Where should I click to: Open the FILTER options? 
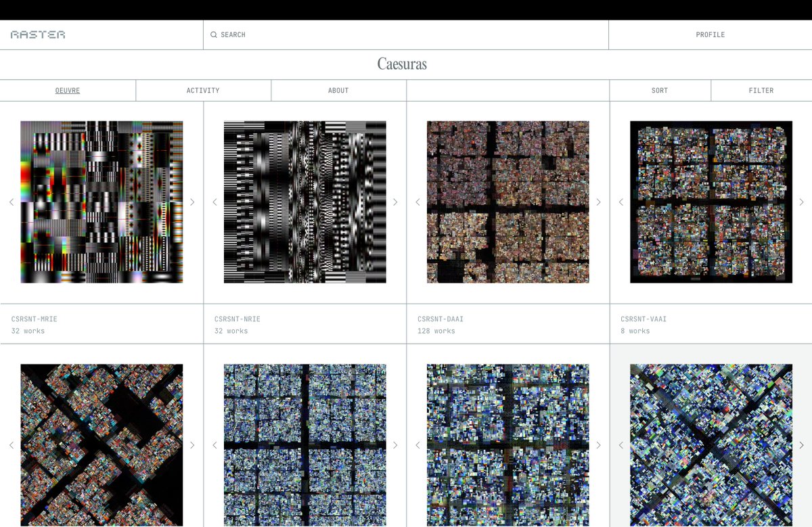click(x=761, y=90)
